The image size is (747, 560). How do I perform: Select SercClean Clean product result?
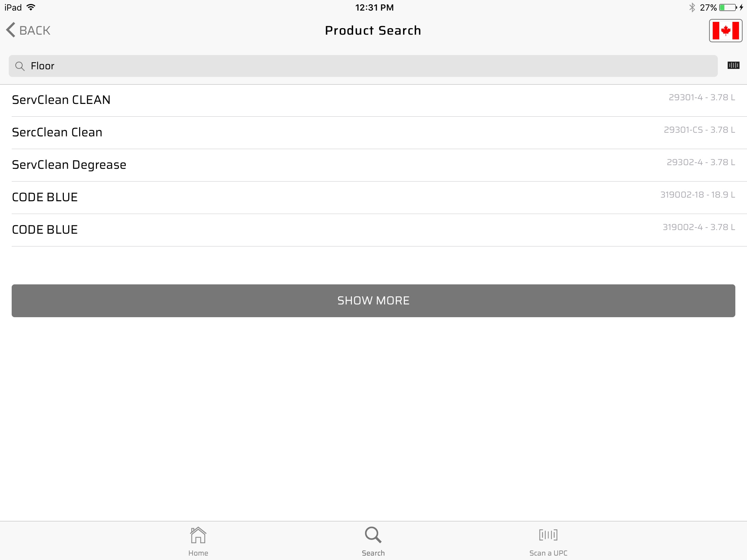coord(373,132)
